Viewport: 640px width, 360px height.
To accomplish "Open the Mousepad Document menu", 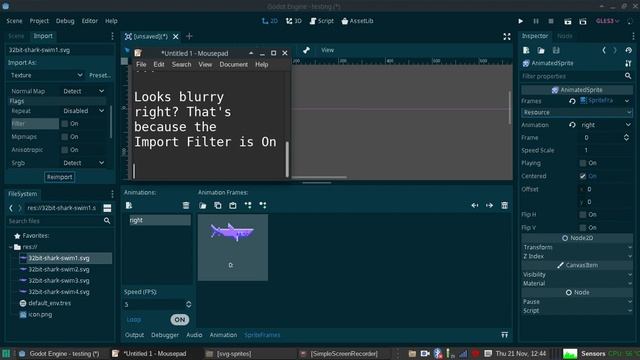I will coord(233,64).
